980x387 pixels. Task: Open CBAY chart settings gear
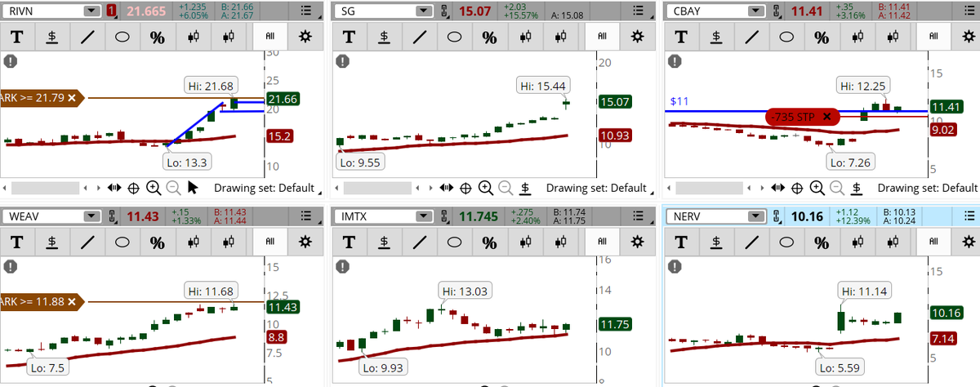click(968, 37)
